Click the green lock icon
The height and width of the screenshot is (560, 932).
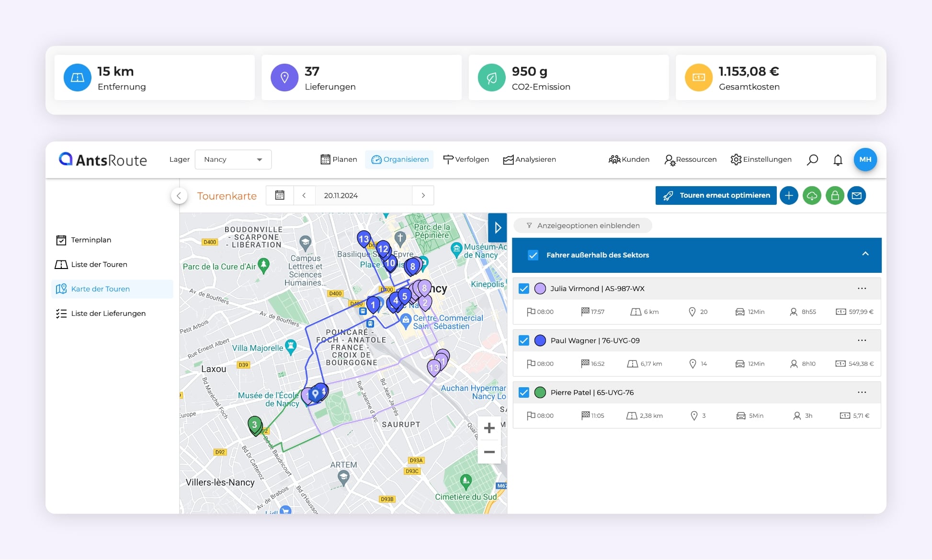835,195
